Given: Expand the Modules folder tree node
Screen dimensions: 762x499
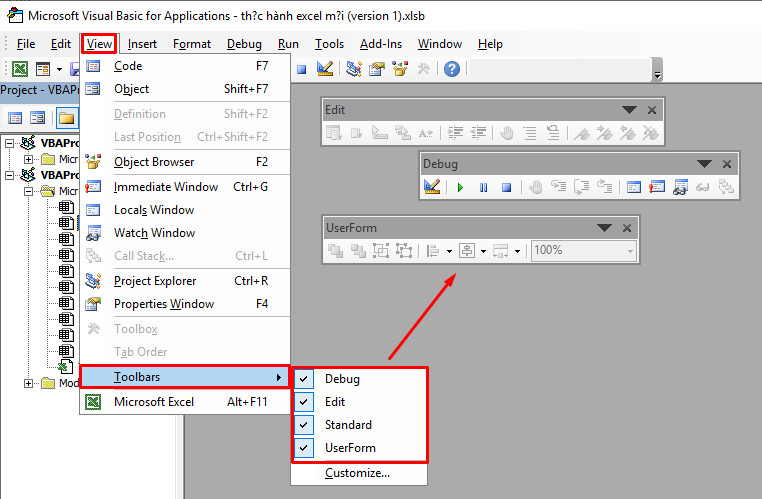Looking at the screenshot, I should point(29,383).
